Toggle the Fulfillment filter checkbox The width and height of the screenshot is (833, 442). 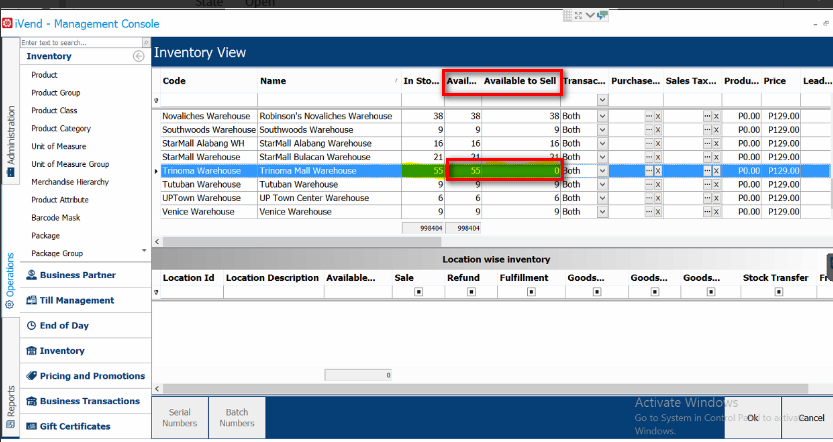point(531,292)
